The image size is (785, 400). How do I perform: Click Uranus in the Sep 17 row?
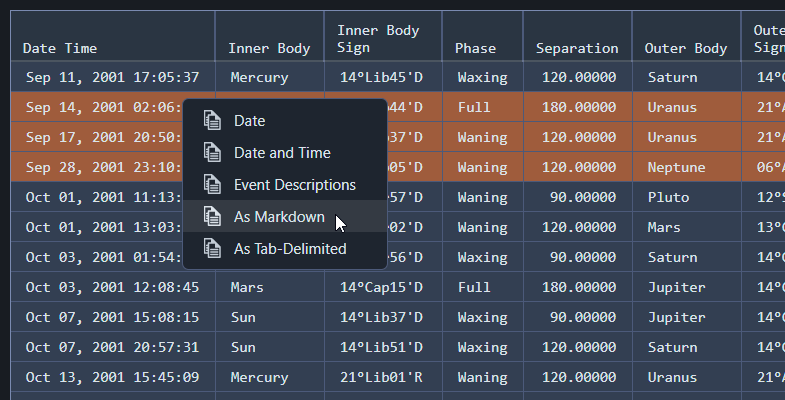coord(672,137)
